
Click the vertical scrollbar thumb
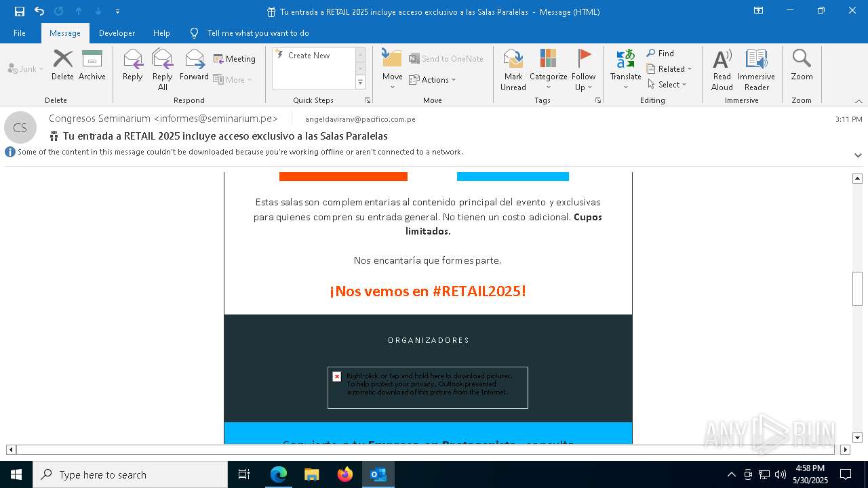857,289
